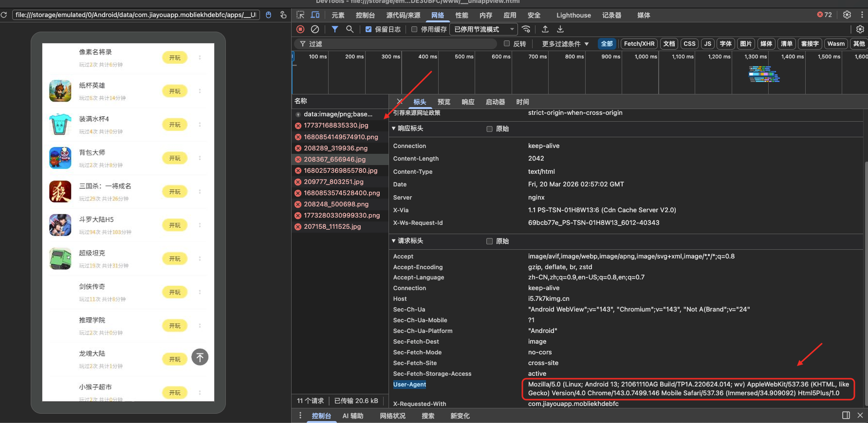Screen dimensions: 868x423
Task: Stop recording the network log
Action: [x=300, y=29]
